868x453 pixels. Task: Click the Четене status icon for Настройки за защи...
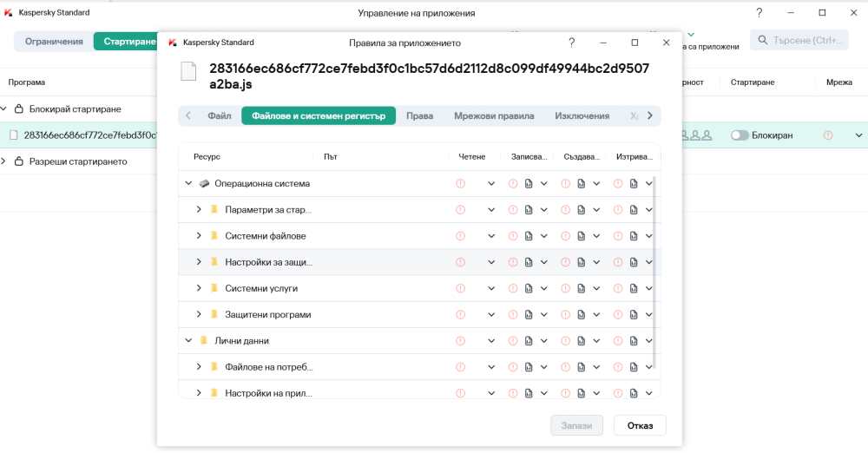click(461, 262)
